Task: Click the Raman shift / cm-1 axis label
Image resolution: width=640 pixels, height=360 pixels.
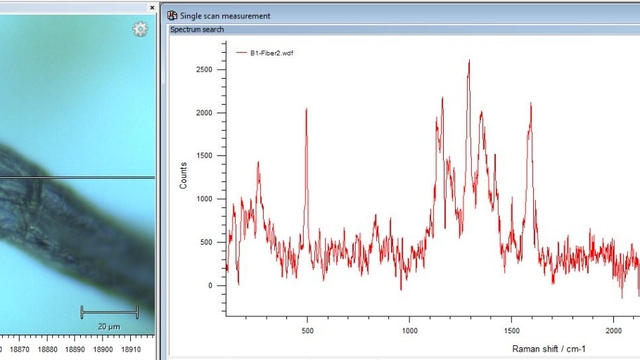Action: pos(549,349)
